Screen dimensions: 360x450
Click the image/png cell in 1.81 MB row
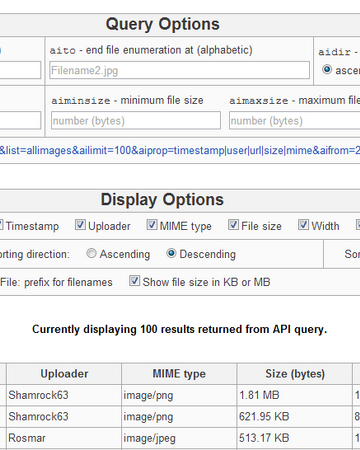[179, 395]
